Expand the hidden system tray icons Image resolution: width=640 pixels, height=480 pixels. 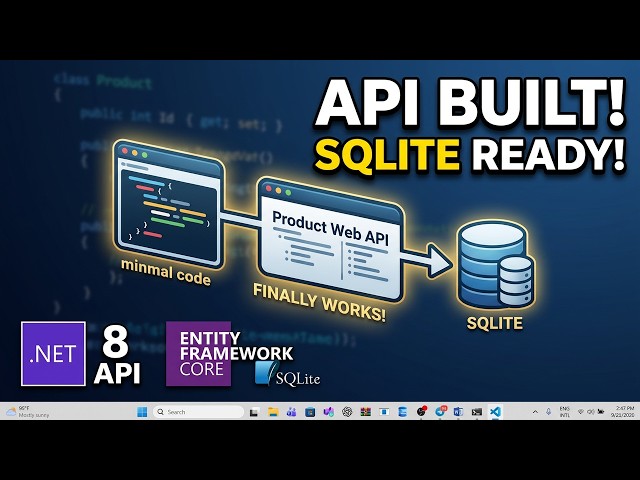pyautogui.click(x=535, y=412)
